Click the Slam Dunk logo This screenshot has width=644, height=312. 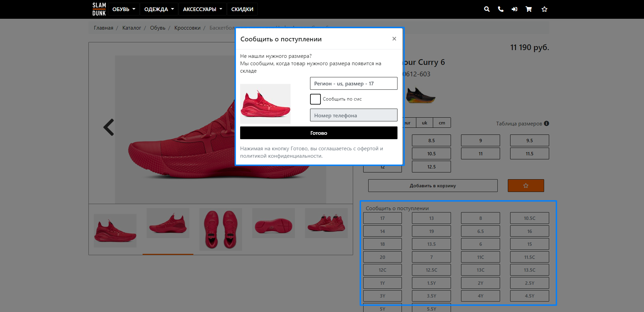[99, 9]
